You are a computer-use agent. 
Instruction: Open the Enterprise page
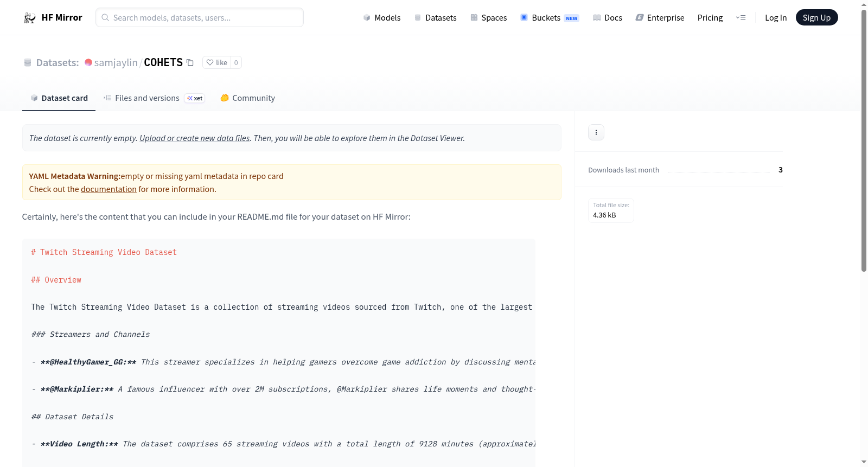(660, 18)
